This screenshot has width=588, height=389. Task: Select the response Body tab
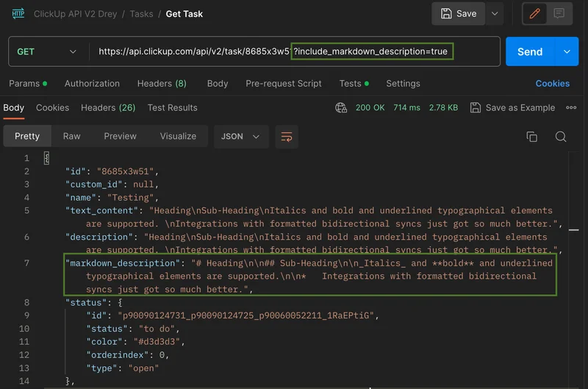click(13, 108)
